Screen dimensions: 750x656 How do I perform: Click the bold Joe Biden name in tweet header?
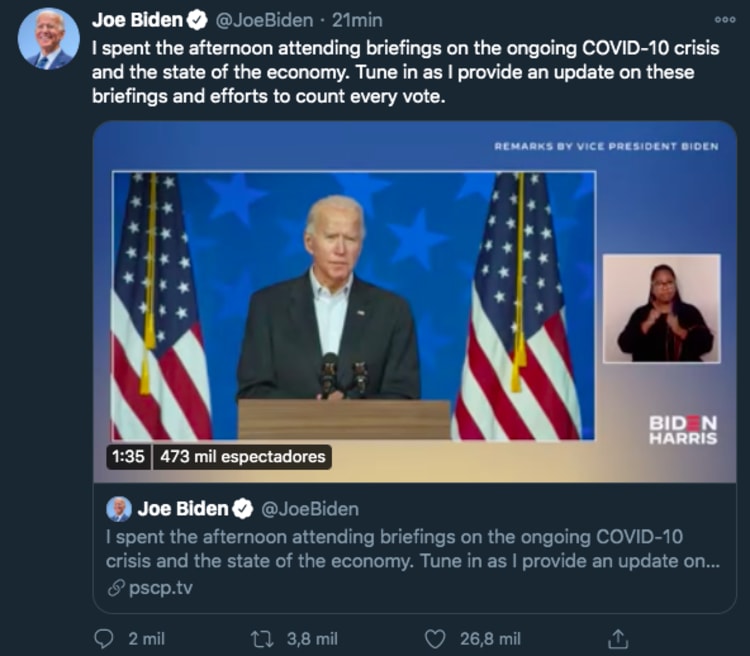pyautogui.click(x=137, y=20)
